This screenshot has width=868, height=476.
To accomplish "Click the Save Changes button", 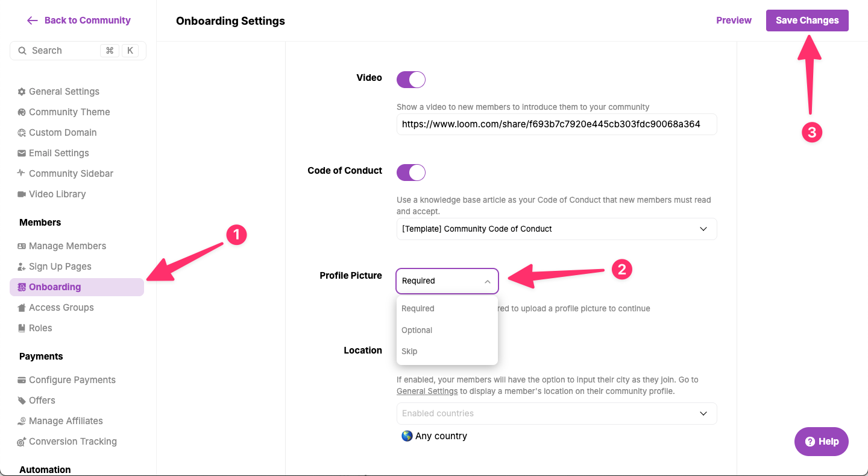I will click(x=807, y=21).
